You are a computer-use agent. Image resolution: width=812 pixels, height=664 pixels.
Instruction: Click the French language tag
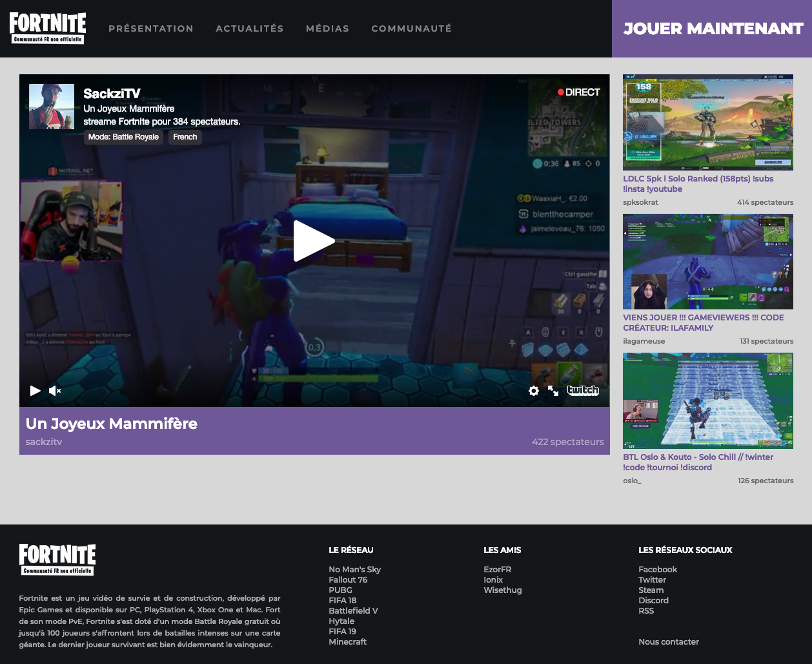point(185,137)
